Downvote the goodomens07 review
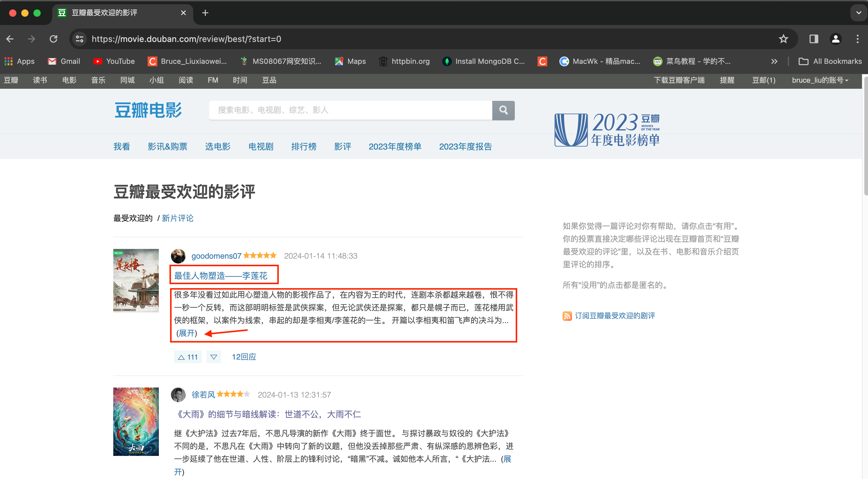868x479 pixels. coord(214,357)
